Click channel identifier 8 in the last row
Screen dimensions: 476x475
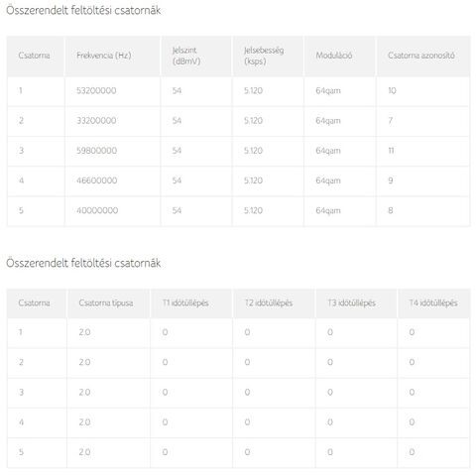(x=391, y=210)
